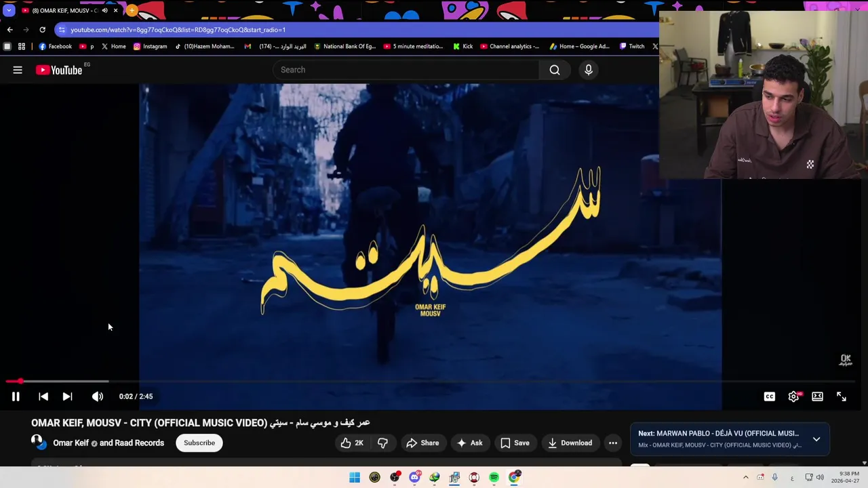868x488 pixels.
Task: Open the apps grid bookmark
Action: tap(22, 47)
